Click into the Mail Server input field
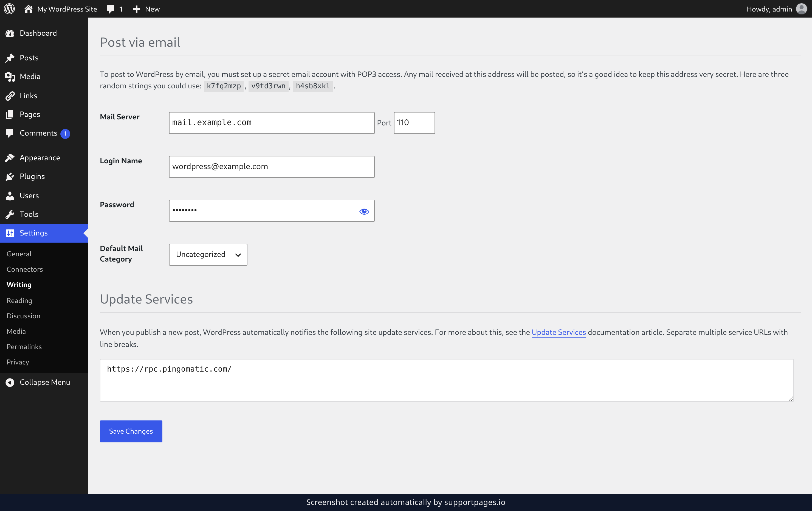 tap(272, 123)
